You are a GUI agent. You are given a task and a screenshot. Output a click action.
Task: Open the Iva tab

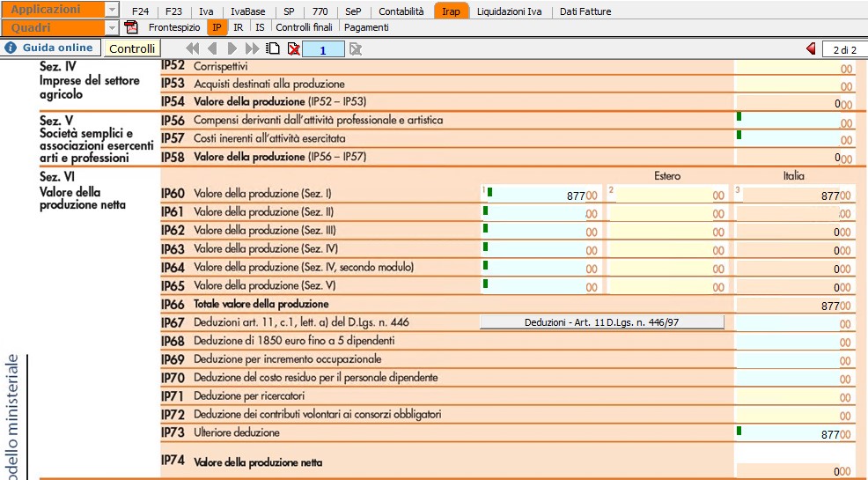click(x=207, y=11)
